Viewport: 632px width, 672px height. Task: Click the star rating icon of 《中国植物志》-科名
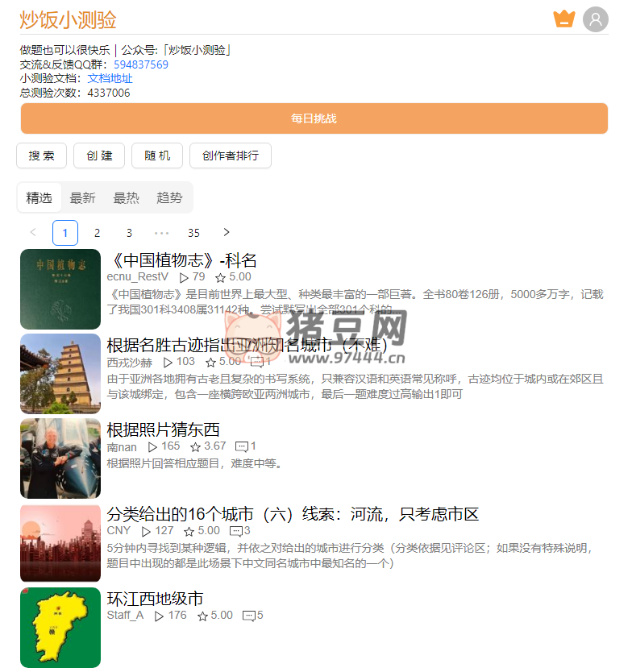pos(220,278)
